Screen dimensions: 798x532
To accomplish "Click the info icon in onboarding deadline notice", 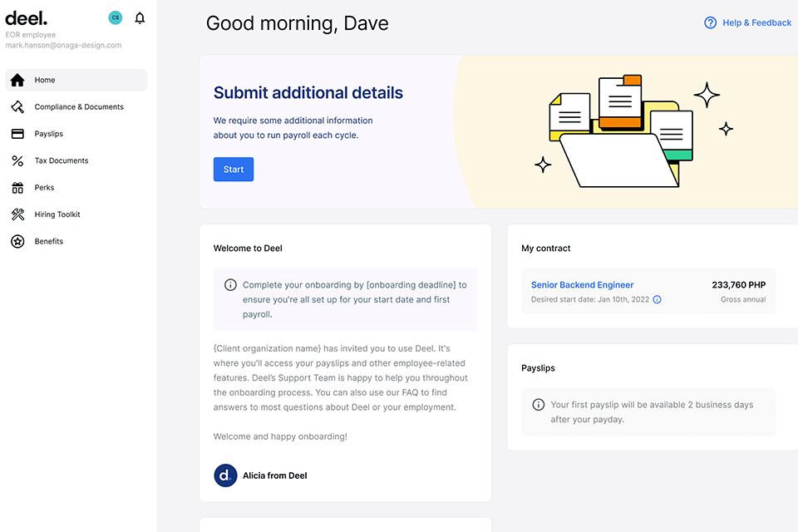I will point(230,285).
